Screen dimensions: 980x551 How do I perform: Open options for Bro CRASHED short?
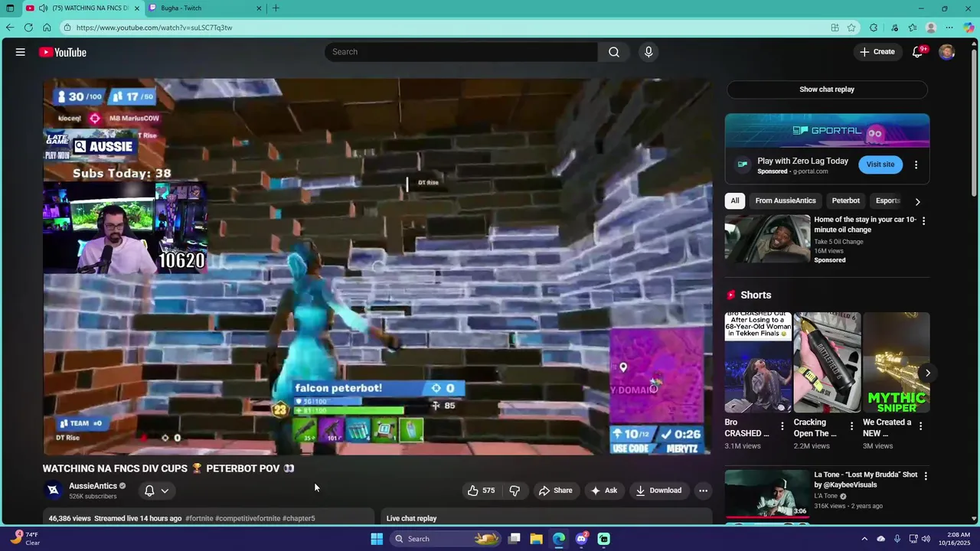click(x=782, y=426)
